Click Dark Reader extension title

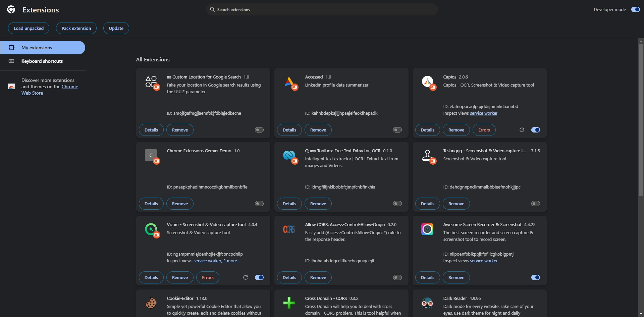[x=455, y=298]
